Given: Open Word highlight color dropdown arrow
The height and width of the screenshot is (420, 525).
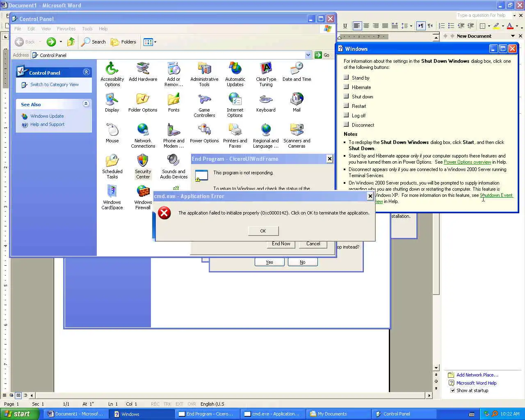Looking at the screenshot, I should coord(503,26).
